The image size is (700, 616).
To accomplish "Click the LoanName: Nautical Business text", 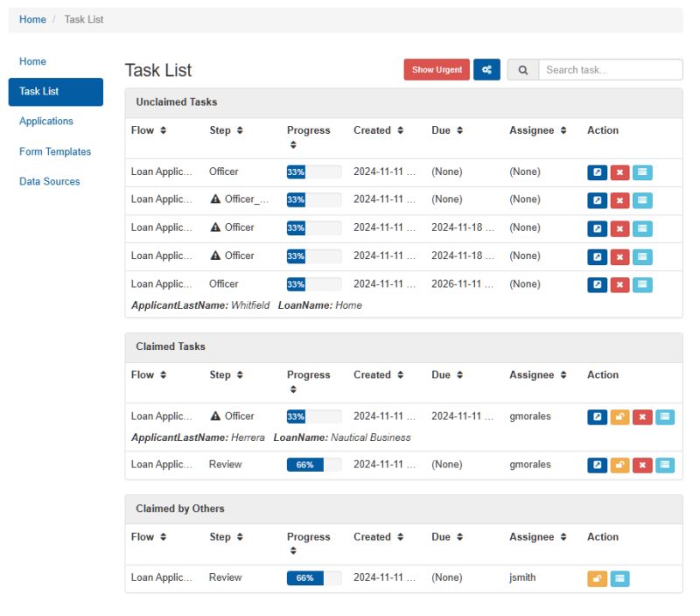I will [342, 437].
